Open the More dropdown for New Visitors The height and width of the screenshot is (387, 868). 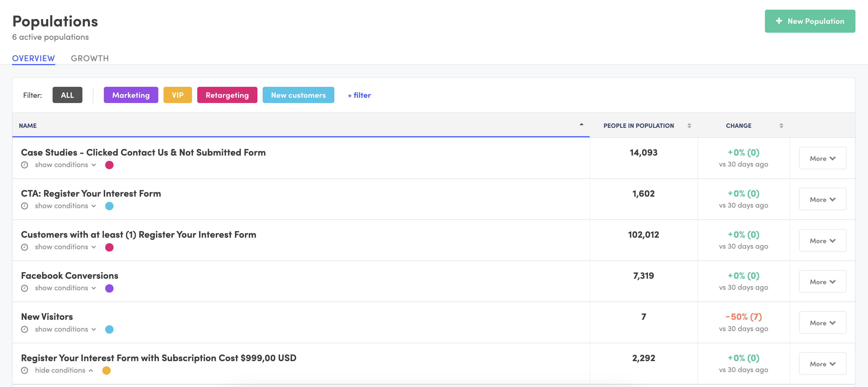click(822, 322)
